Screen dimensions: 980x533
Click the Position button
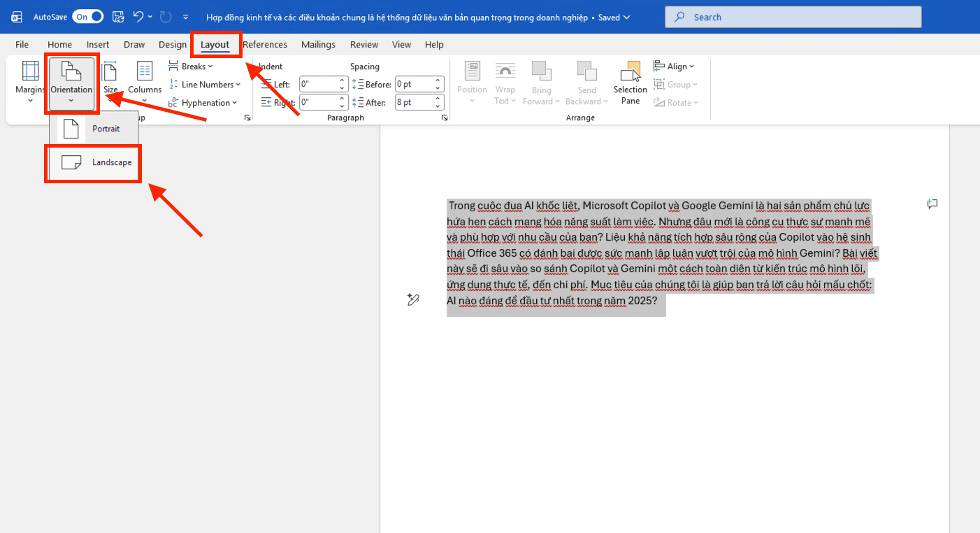(472, 83)
